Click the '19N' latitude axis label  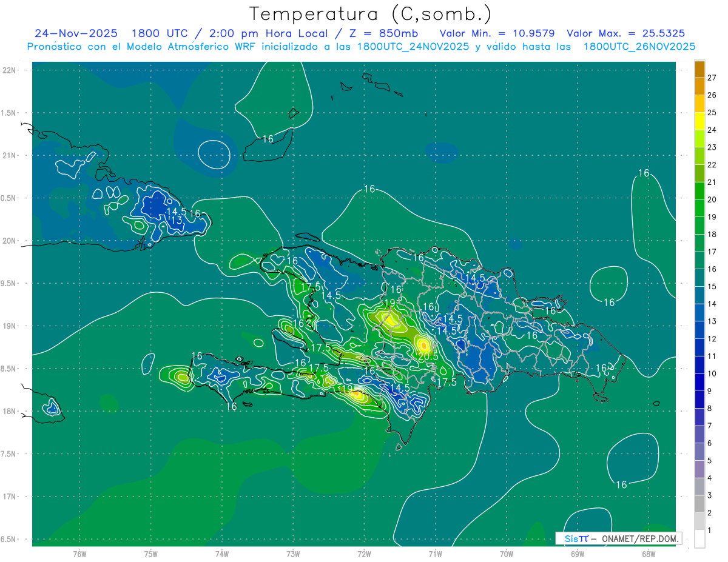(x=8, y=326)
